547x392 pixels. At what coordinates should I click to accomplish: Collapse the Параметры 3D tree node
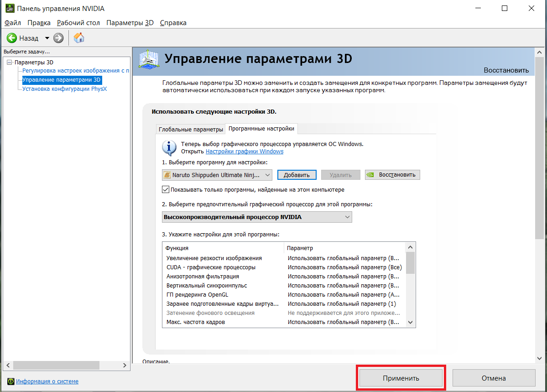(10, 62)
